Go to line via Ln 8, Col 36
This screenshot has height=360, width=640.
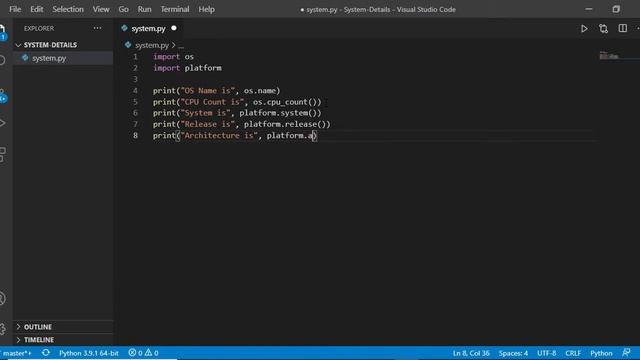[x=471, y=353]
